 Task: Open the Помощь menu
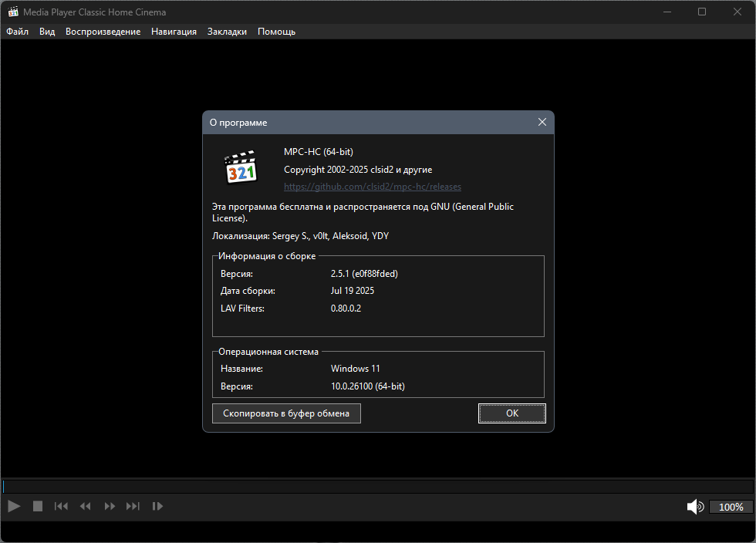pos(276,32)
